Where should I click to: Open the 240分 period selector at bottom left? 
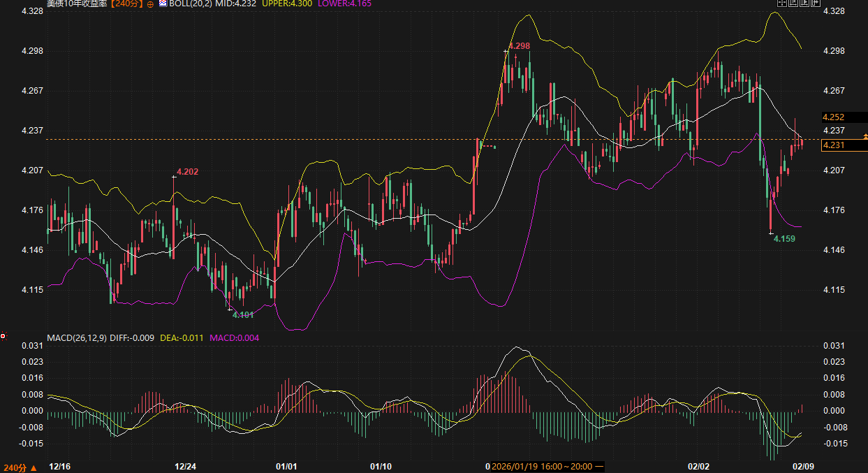click(20, 467)
